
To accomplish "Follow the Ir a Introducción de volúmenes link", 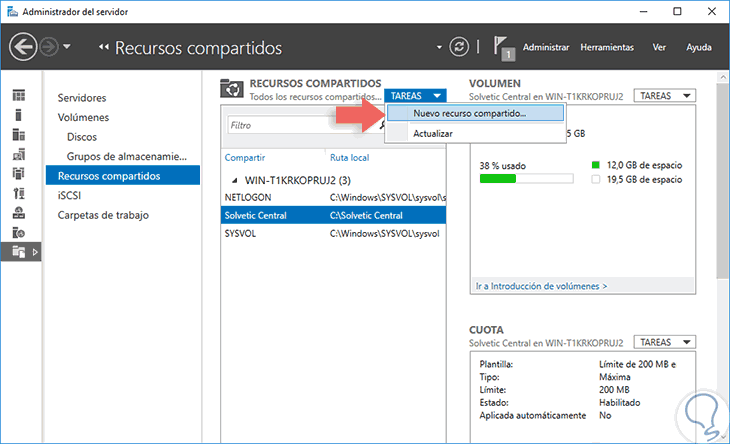I will tap(541, 286).
